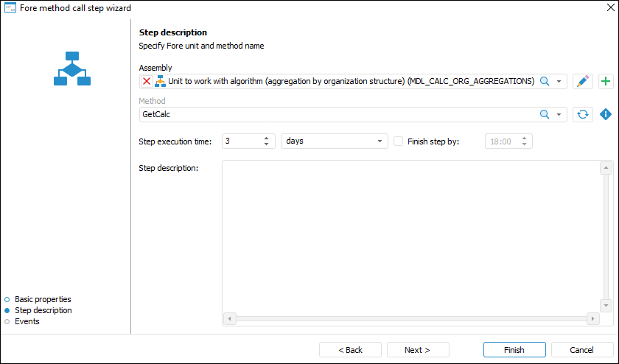Image resolution: width=619 pixels, height=364 pixels.
Task: Click the green plus add assembly icon
Action: click(606, 82)
